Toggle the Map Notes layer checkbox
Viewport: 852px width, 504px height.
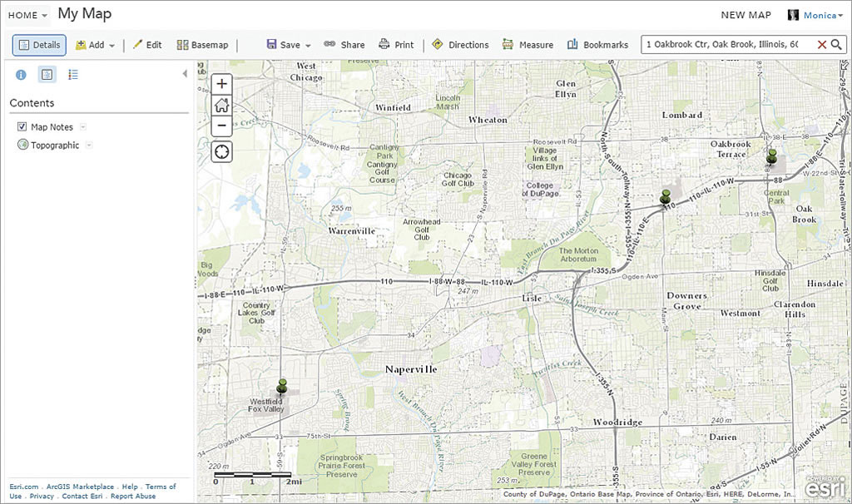tap(22, 126)
